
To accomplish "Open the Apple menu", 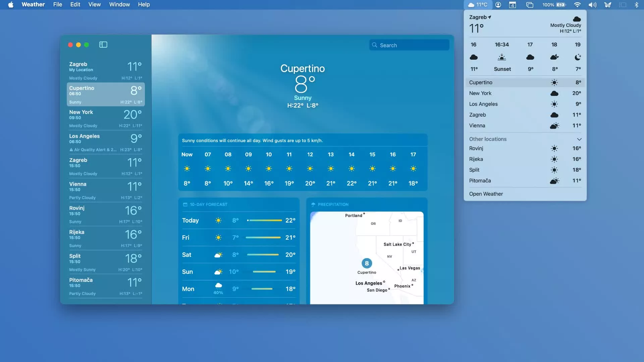I will point(11,5).
